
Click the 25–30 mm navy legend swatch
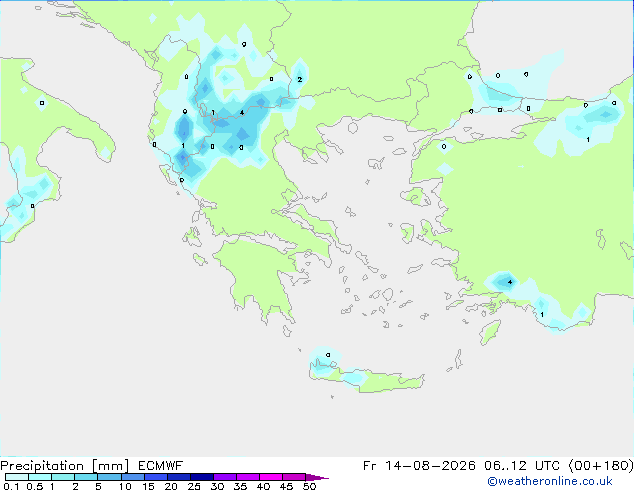coord(201,477)
